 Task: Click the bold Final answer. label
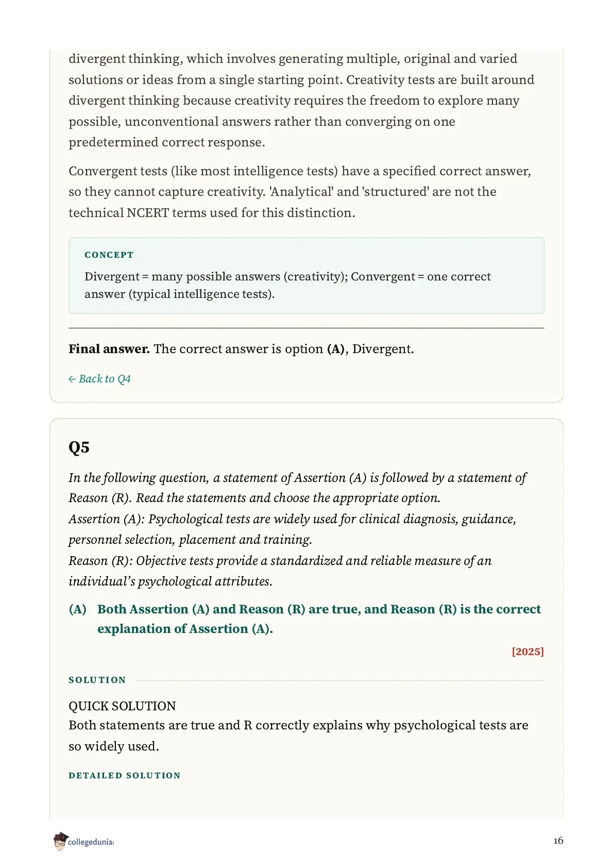click(109, 349)
